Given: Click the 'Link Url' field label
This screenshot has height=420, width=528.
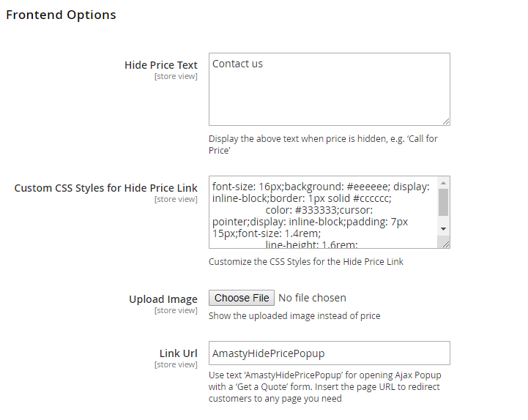Looking at the screenshot, I should 179,353.
